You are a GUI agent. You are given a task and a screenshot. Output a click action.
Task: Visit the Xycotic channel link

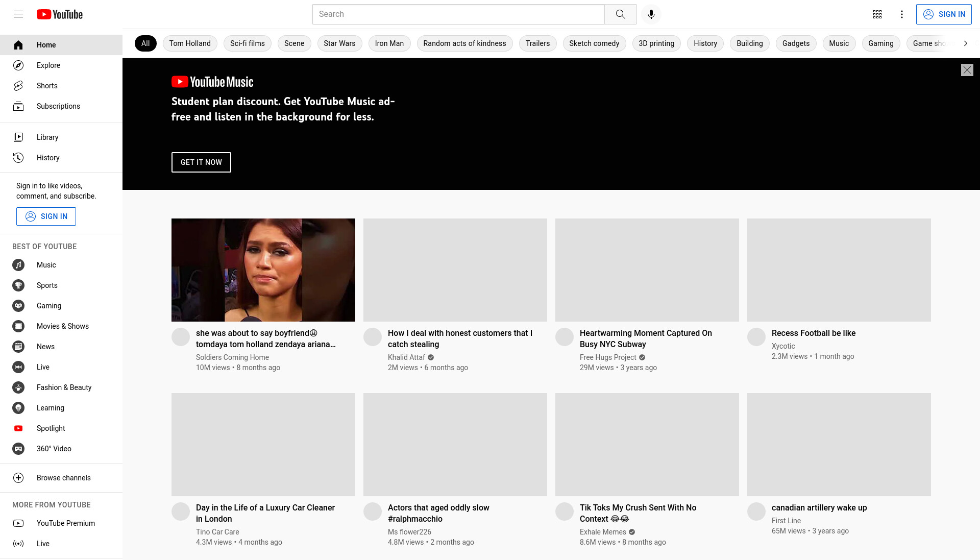pos(783,346)
